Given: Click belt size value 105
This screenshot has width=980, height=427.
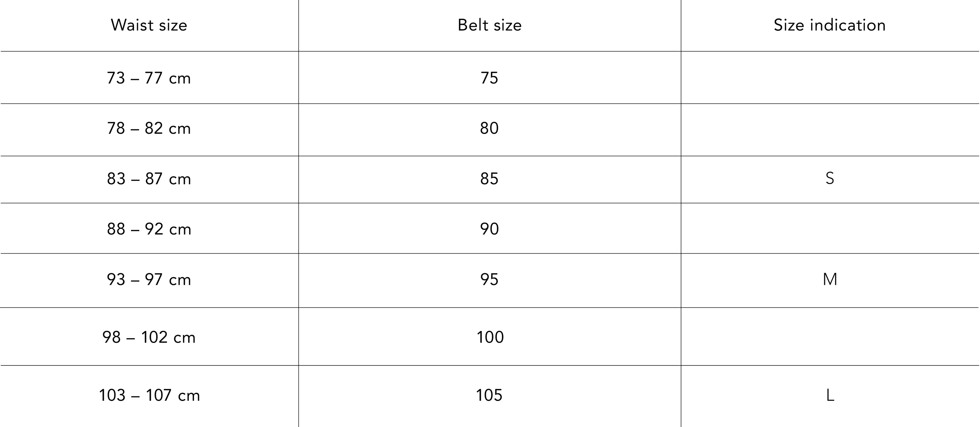Looking at the screenshot, I should (489, 395).
